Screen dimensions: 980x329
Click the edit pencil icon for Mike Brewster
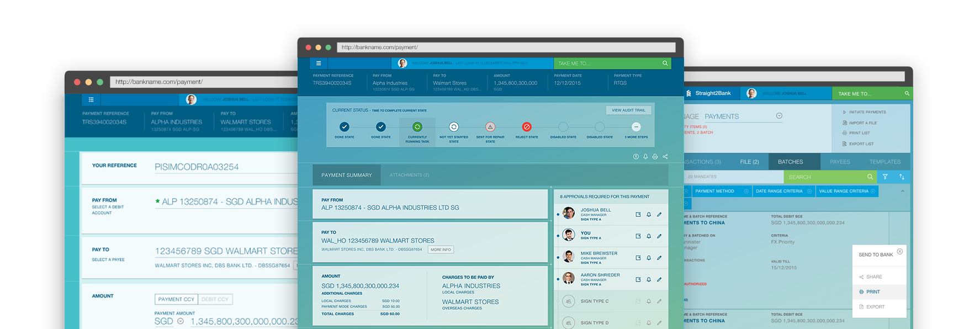(x=659, y=258)
